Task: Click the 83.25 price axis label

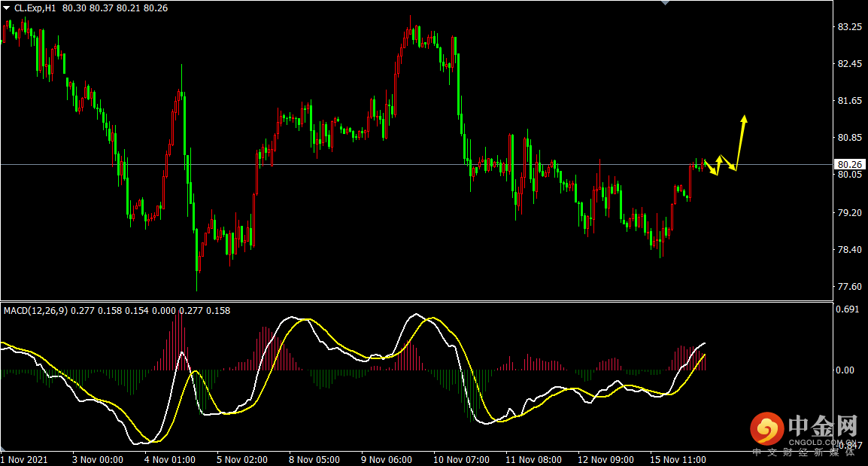Action: (x=849, y=27)
